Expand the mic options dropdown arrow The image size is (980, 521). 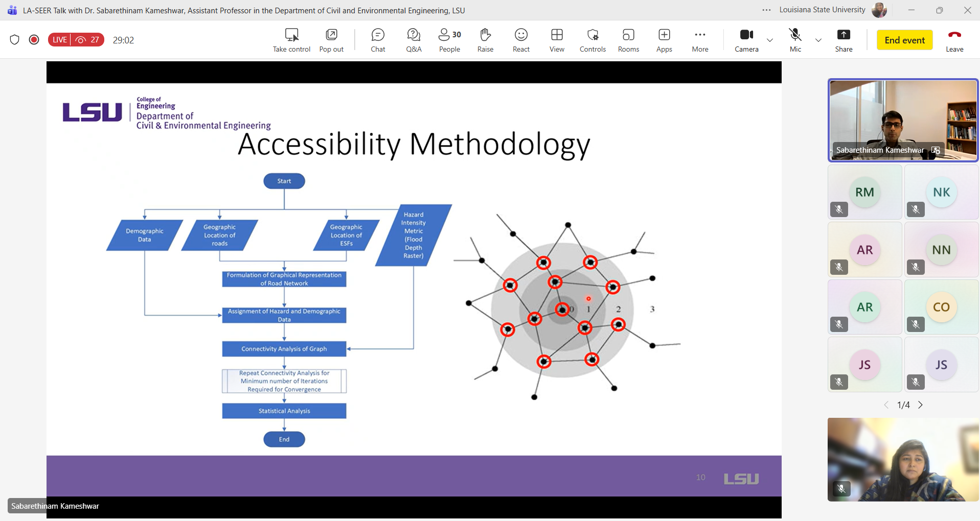click(818, 40)
